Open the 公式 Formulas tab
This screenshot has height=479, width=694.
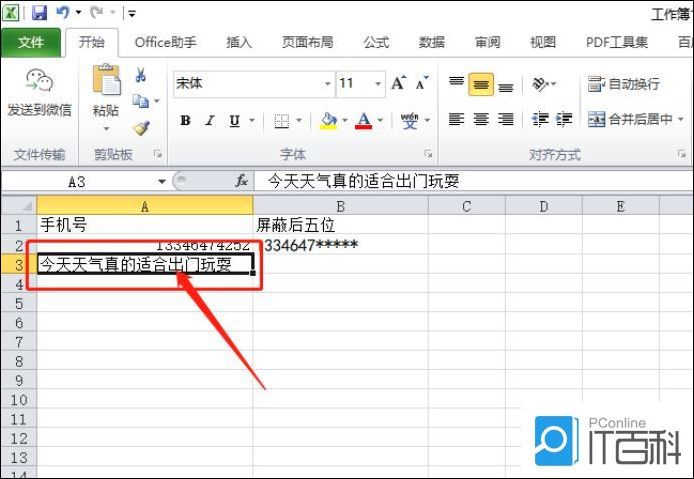[376, 42]
